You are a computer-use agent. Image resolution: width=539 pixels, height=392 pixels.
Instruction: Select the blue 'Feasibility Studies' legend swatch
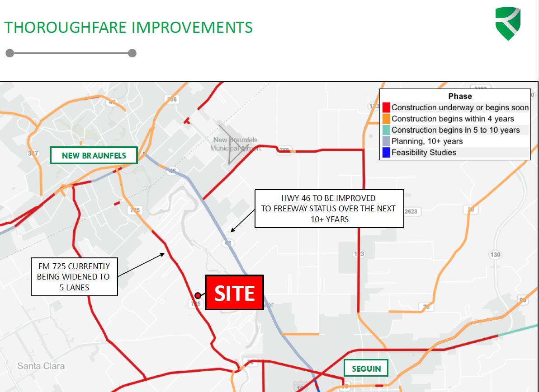386,153
